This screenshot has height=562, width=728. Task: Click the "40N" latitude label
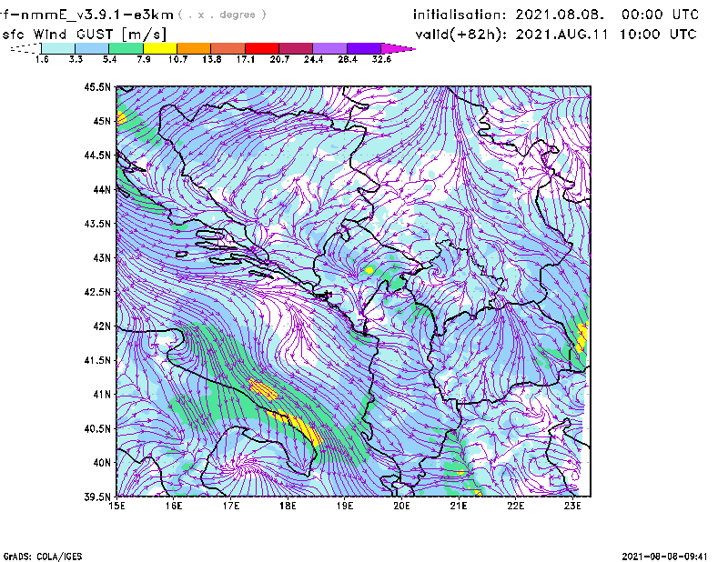pyautogui.click(x=102, y=463)
